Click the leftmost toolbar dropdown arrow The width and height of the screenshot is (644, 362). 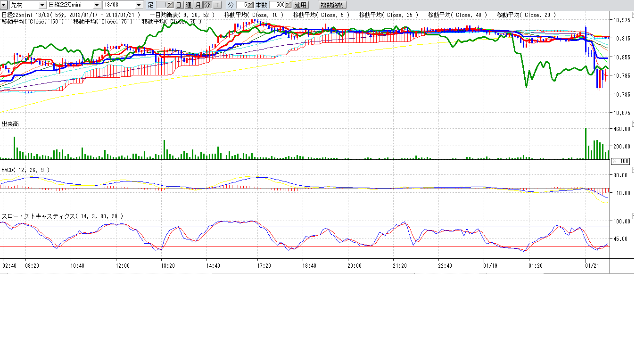(x=4, y=5)
